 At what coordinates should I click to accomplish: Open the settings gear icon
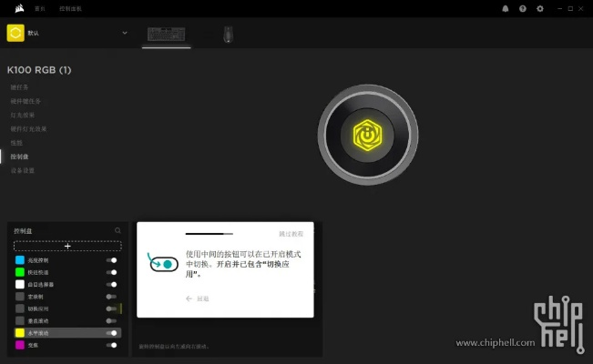(540, 8)
